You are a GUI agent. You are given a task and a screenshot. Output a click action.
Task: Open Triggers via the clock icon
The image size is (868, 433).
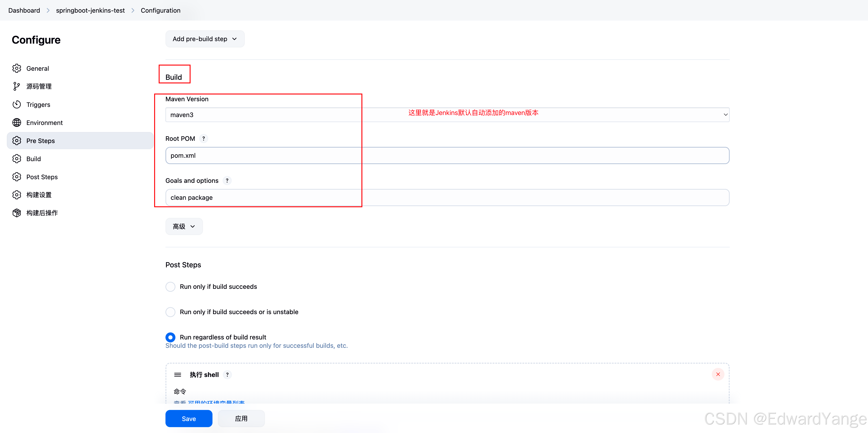pyautogui.click(x=17, y=104)
